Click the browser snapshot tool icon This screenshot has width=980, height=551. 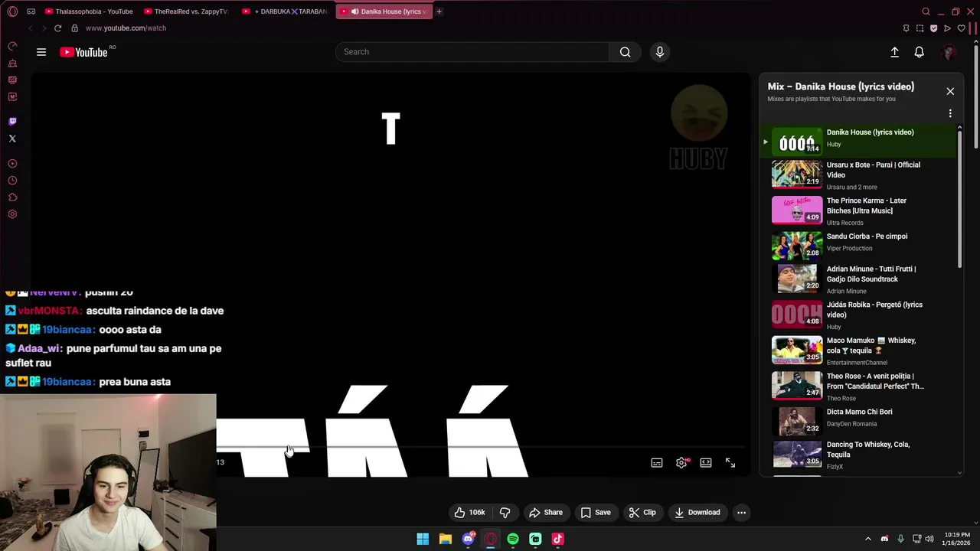coord(920,28)
